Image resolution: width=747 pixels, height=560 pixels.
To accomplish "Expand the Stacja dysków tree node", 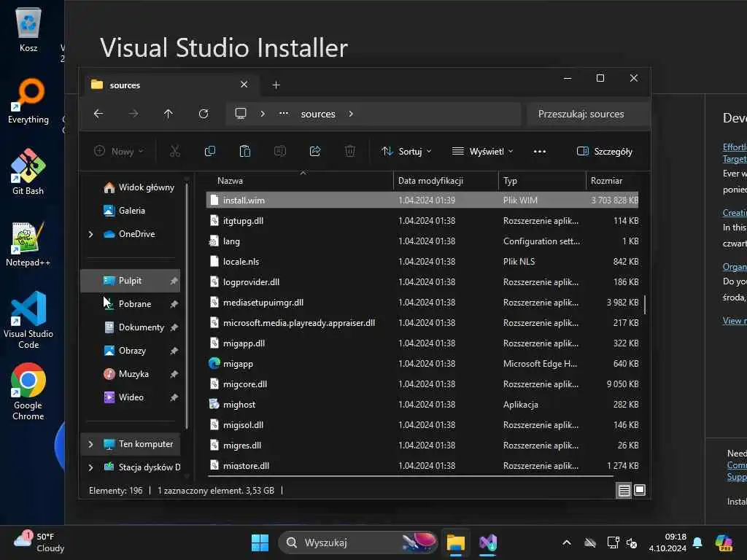I will (x=90, y=467).
